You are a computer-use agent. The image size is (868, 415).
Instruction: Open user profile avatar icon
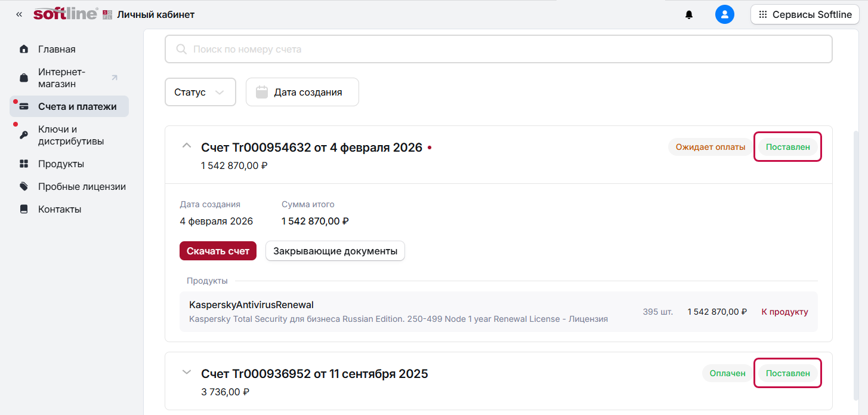[x=724, y=14]
